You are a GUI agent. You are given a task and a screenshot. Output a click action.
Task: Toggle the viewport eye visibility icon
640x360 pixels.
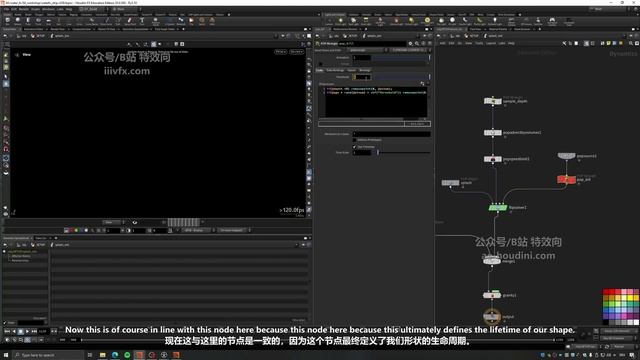pos(135,222)
